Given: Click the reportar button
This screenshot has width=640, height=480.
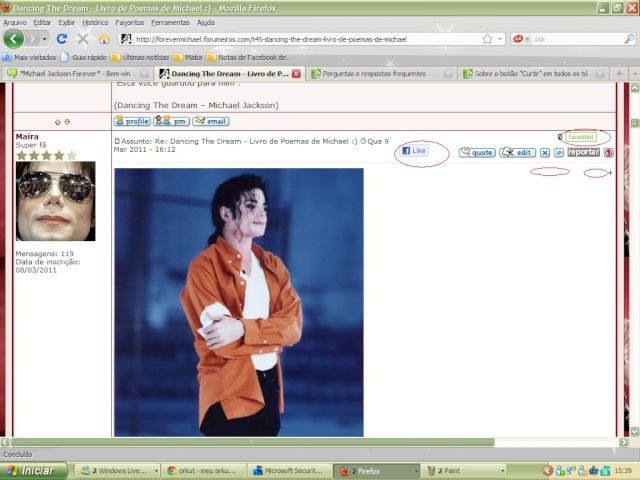Looking at the screenshot, I should (584, 152).
